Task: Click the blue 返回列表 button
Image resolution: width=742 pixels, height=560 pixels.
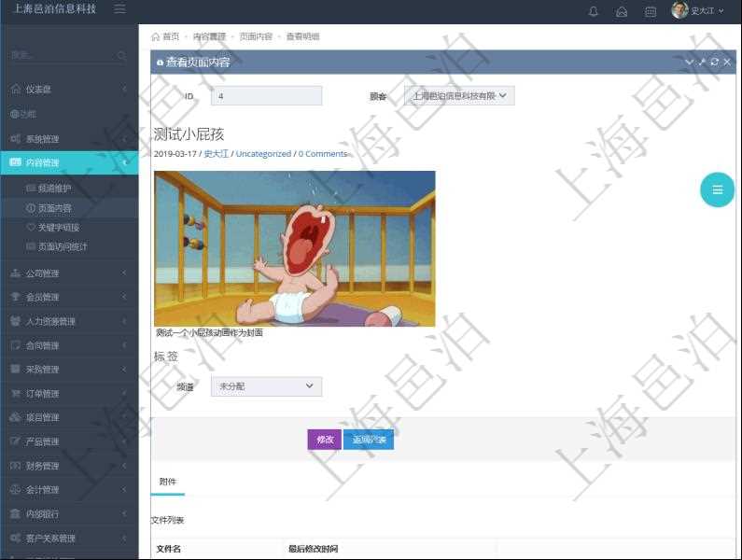Action: (x=369, y=440)
